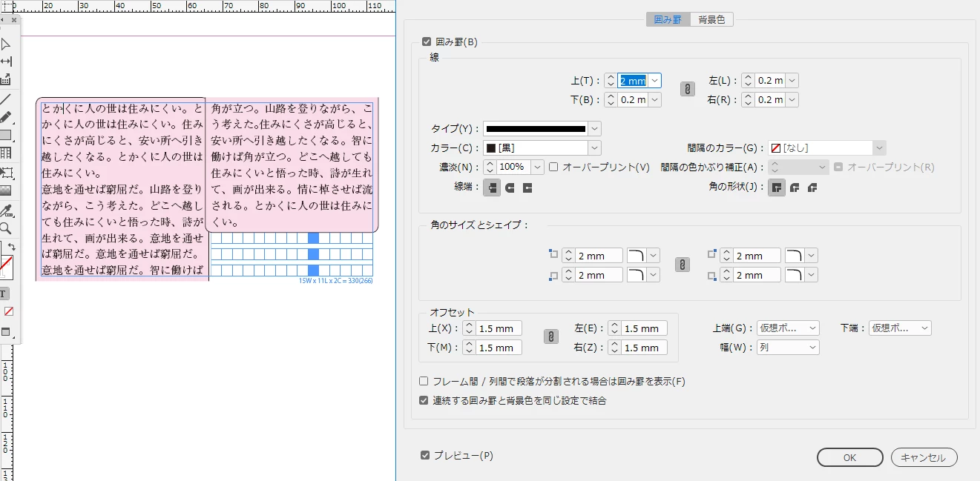Click 下(M) offset 1.5 mm field
Image resolution: width=980 pixels, height=481 pixels.
499,348
